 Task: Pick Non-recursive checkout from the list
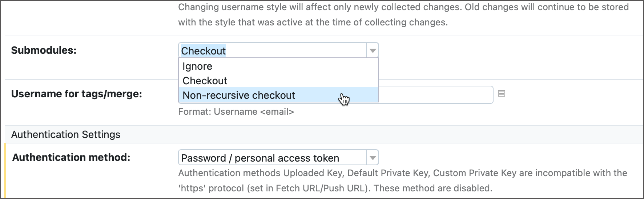(239, 95)
